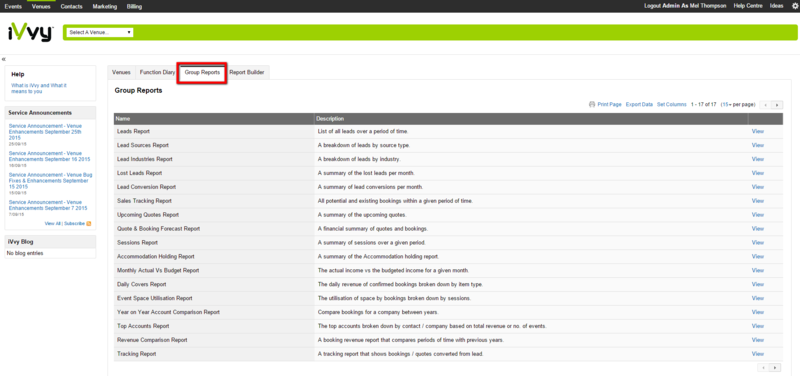View the Quote & Booking Forecast Report
This screenshot has width=800, height=376.
(x=758, y=229)
